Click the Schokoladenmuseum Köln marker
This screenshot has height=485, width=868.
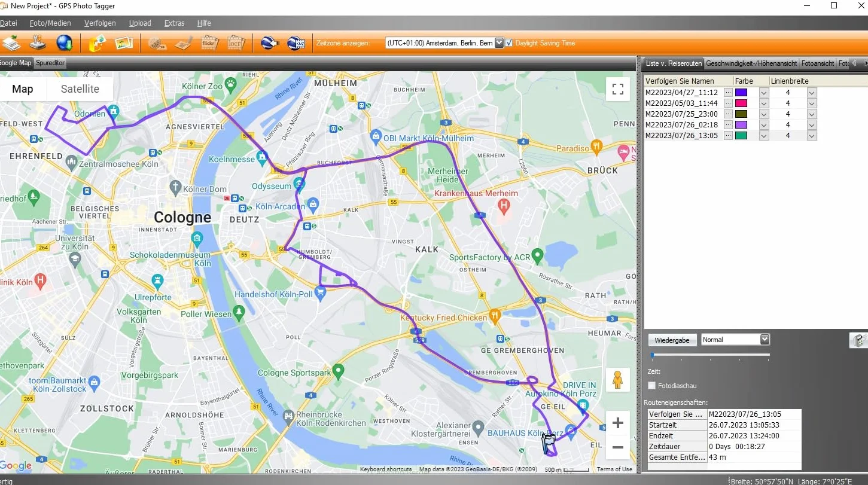click(197, 239)
